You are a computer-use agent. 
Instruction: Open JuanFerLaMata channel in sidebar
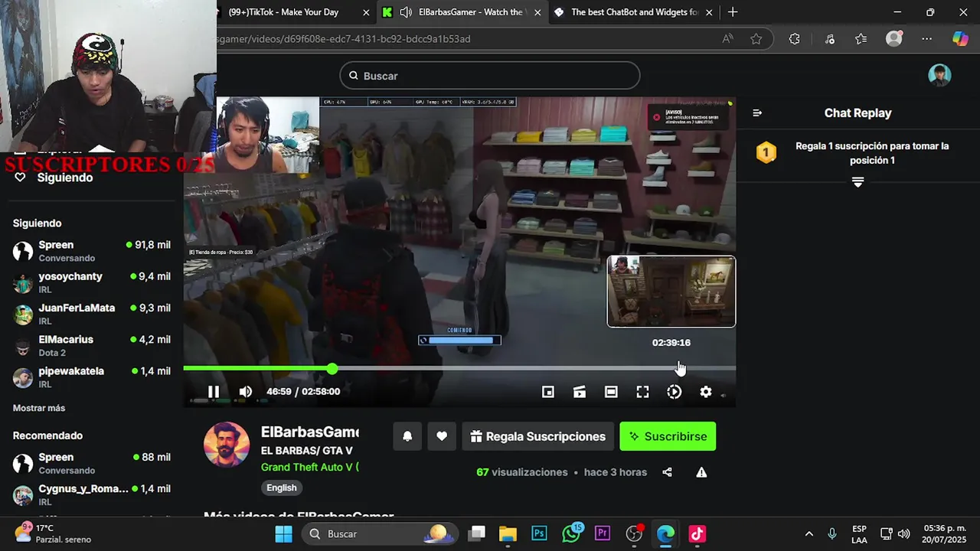[92, 314]
